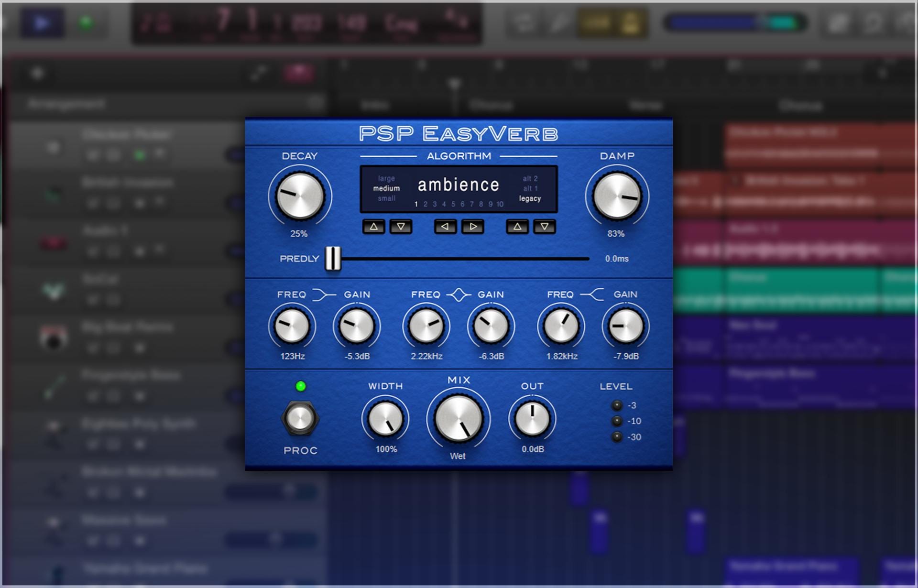
Task: Click the PROC label under the footswitch
Action: (300, 450)
